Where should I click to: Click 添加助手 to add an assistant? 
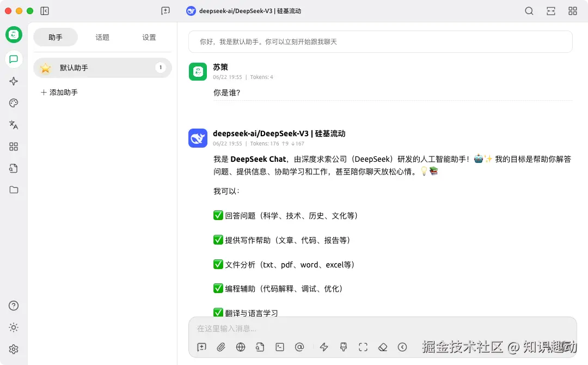point(59,92)
